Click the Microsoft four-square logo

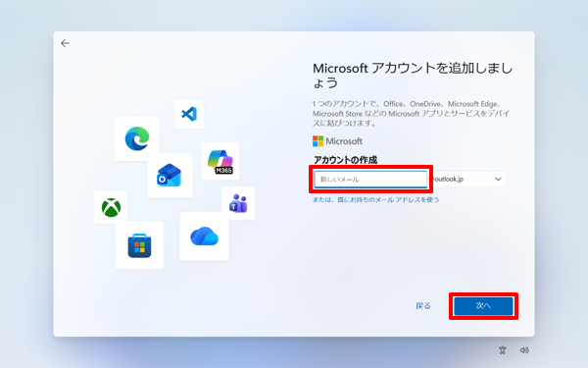tap(318, 141)
